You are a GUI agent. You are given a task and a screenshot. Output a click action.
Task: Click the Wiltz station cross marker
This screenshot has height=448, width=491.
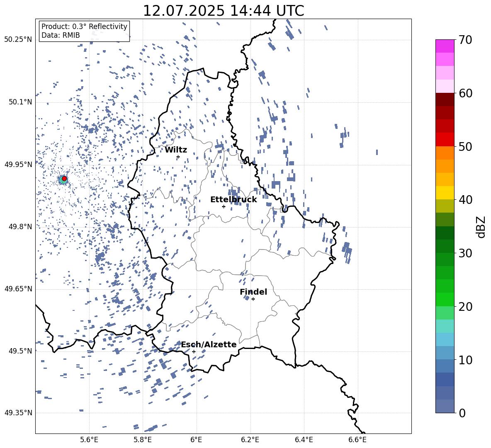tap(178, 157)
